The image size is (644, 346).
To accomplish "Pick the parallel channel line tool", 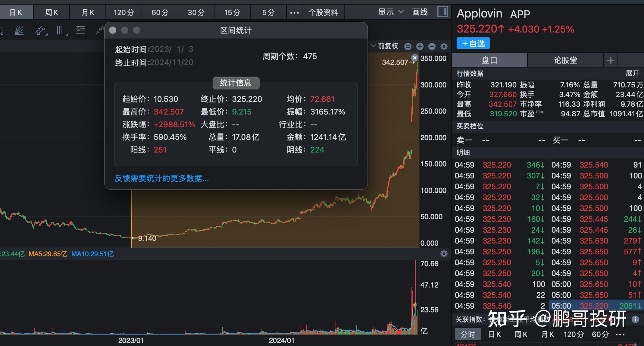I will 41,30.
